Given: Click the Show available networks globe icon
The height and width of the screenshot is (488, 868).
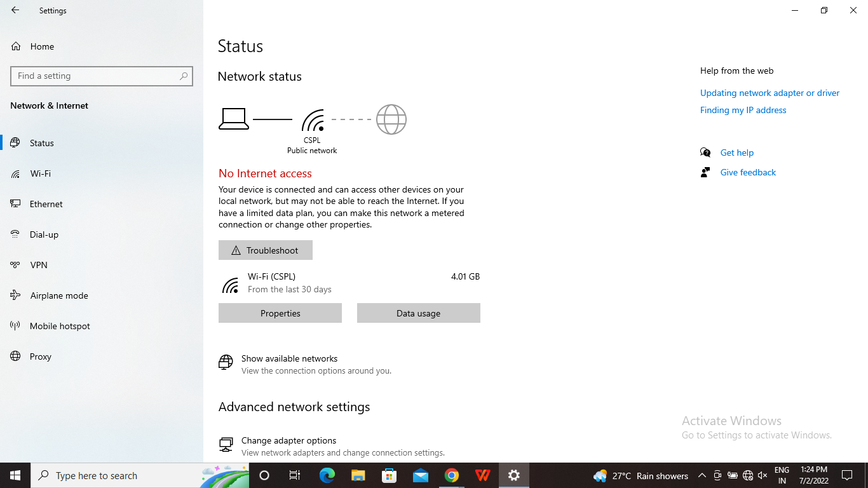Looking at the screenshot, I should pyautogui.click(x=226, y=362).
